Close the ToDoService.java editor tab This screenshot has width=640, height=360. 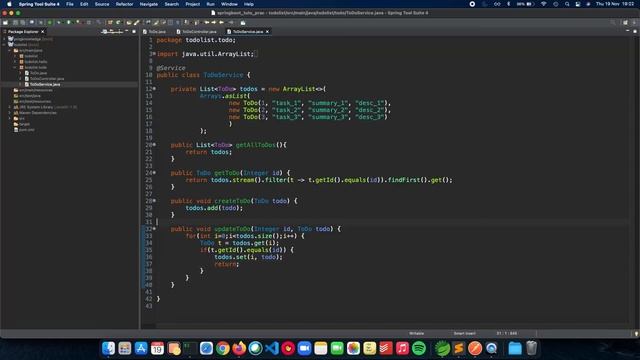pos(267,31)
